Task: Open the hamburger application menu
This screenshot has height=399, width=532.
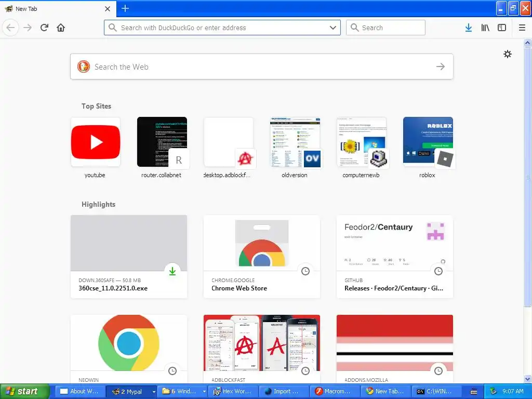Action: (x=522, y=28)
